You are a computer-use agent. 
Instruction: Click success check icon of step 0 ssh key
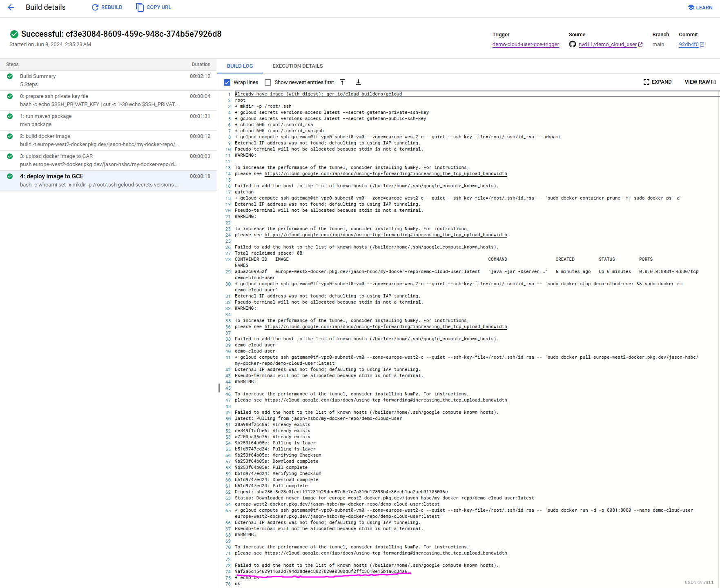pos(10,96)
